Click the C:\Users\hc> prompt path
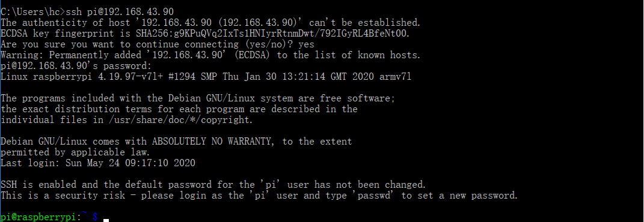 pyautogui.click(x=33, y=12)
